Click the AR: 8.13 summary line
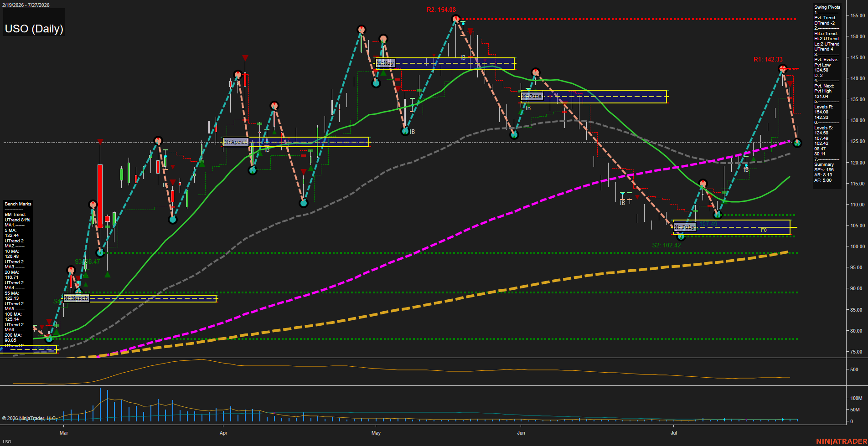The width and height of the screenshot is (868, 446). (823, 175)
